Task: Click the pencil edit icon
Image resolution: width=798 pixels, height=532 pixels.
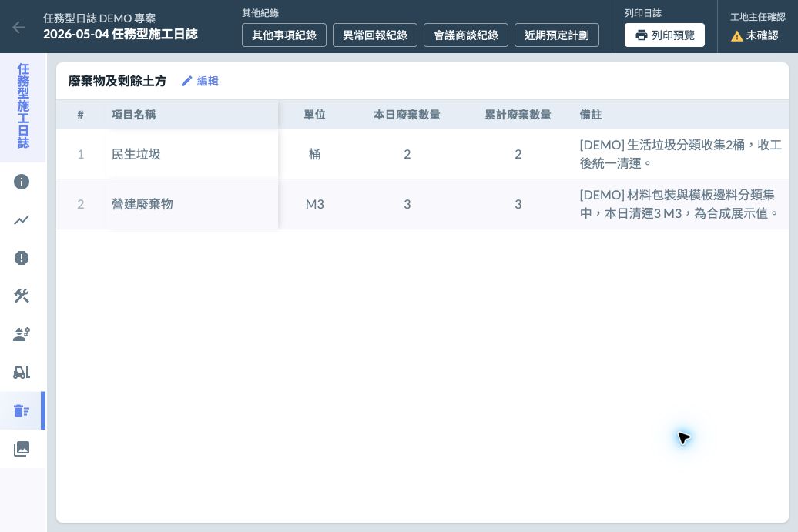Action: click(186, 81)
